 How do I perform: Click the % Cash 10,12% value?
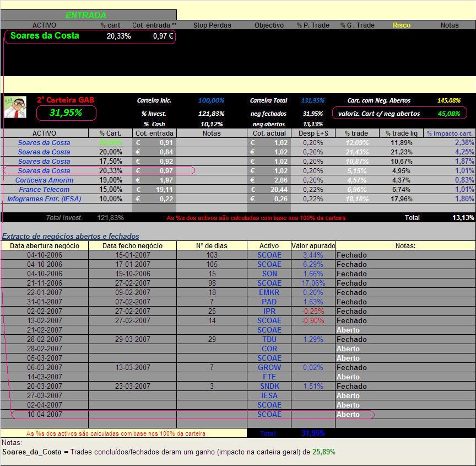click(x=212, y=124)
